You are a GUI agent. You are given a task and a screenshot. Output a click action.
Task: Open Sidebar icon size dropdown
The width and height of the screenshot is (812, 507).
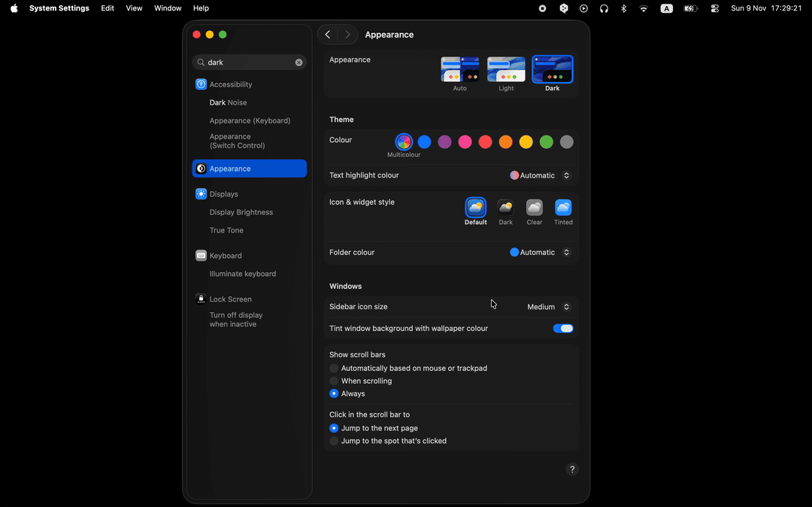(548, 307)
